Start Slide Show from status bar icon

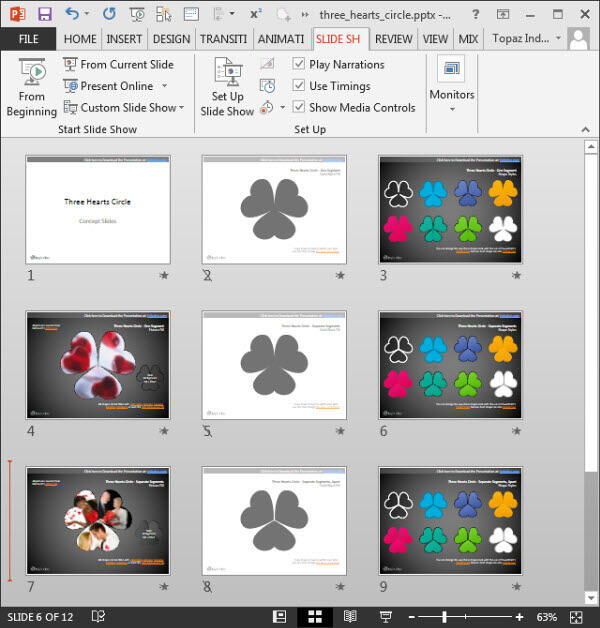(385, 616)
